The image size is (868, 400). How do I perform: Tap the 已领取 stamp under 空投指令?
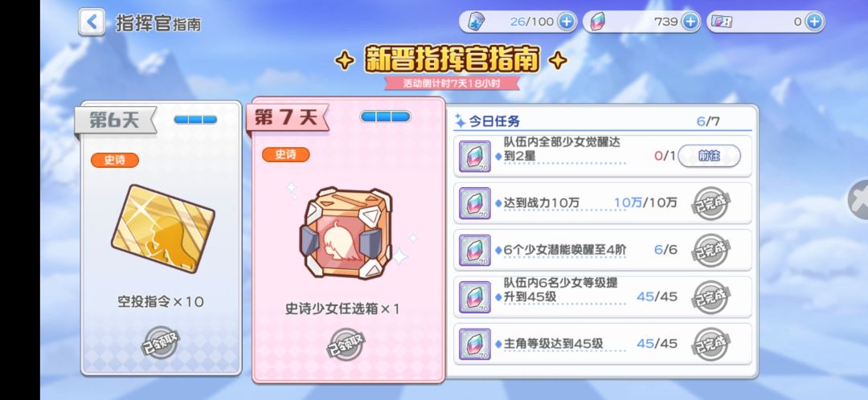[x=162, y=342]
